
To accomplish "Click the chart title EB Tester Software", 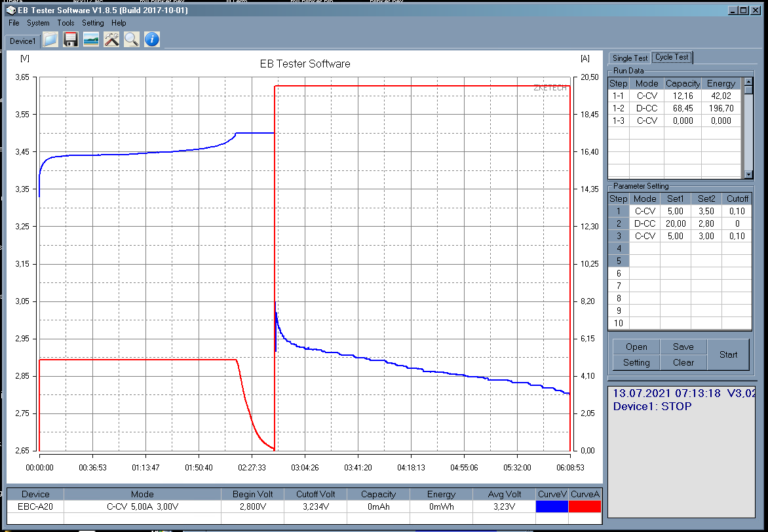I will [305, 64].
